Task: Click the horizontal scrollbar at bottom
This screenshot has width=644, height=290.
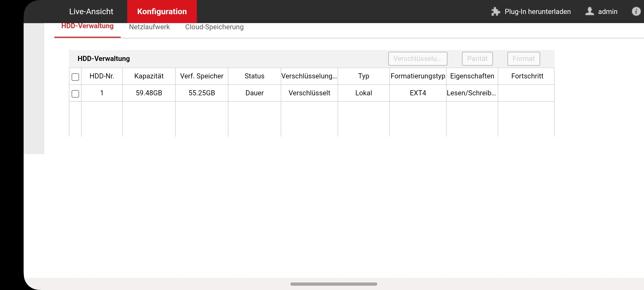Action: [x=334, y=284]
